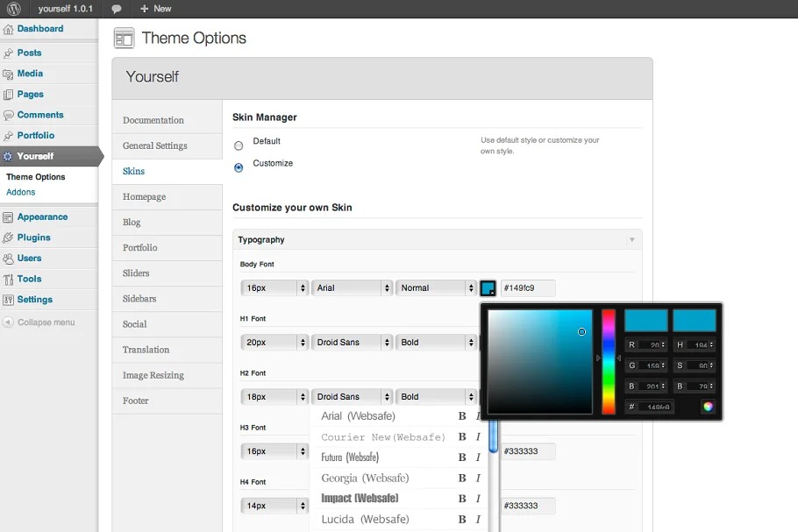Open the General Settings tab

[x=155, y=146]
